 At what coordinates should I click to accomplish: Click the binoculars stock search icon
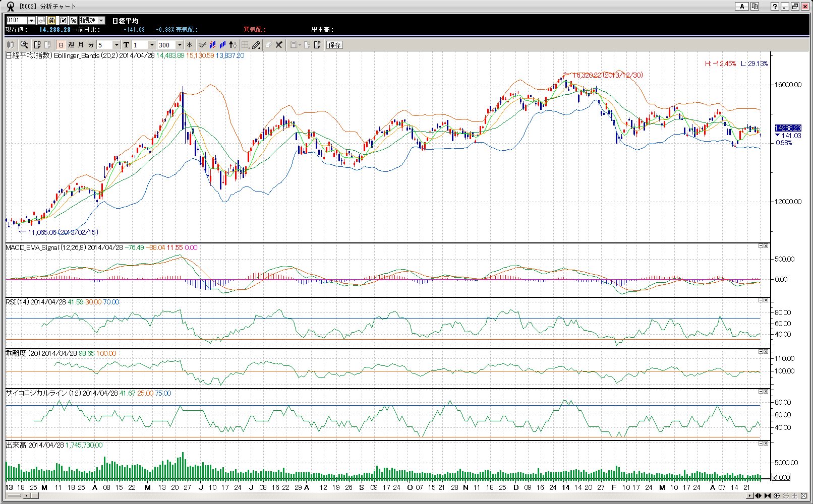(x=52, y=20)
